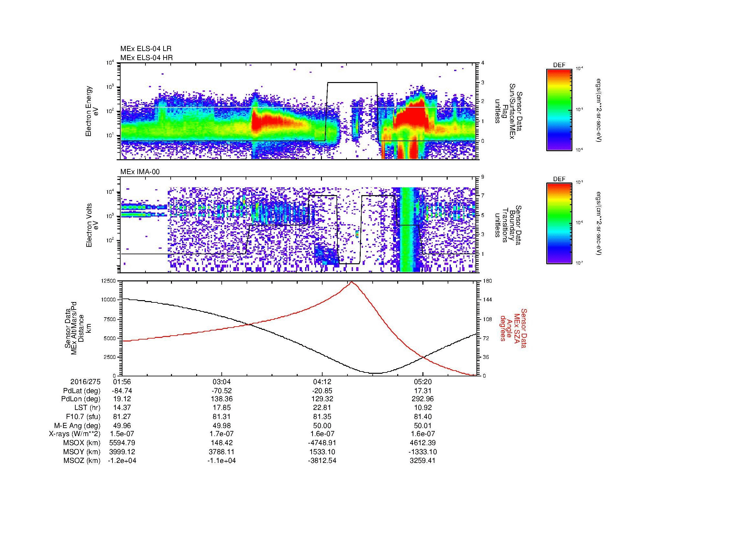
Task: Click the MSOZ value -1.2e+04
Action: [122, 461]
